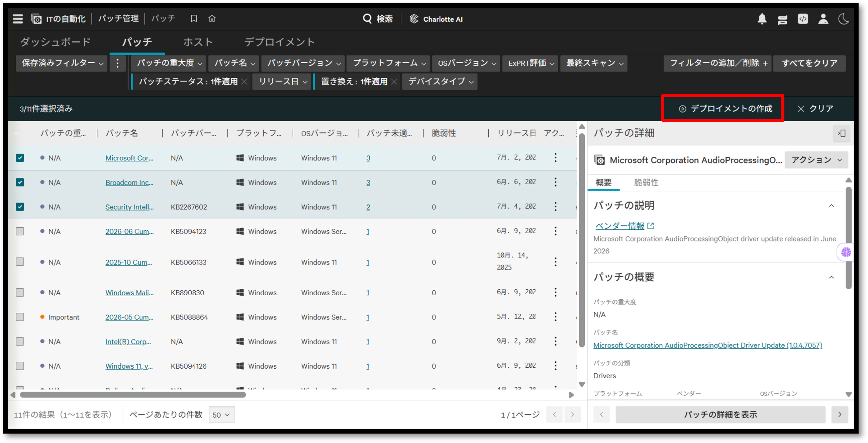Image resolution: width=868 pixels, height=443 pixels.
Task: Open row actions for Security Intell... patch
Action: coord(556,207)
